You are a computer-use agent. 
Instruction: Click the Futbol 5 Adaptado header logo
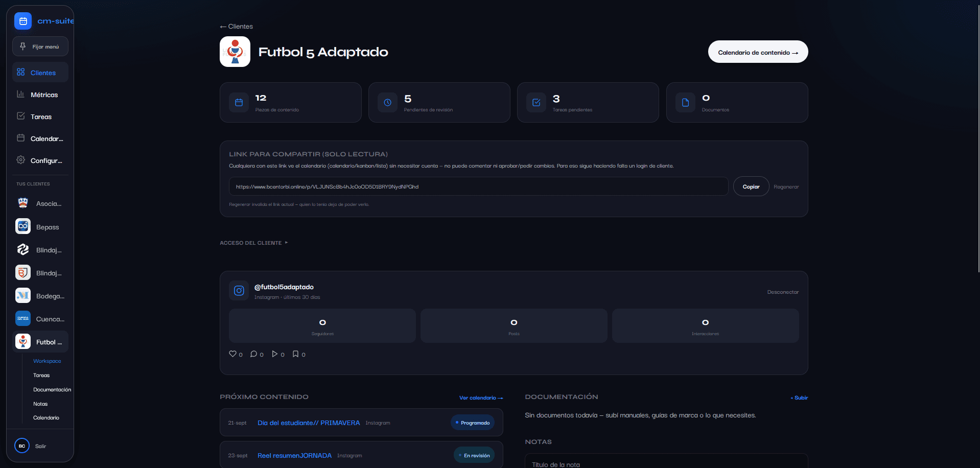[x=235, y=52]
